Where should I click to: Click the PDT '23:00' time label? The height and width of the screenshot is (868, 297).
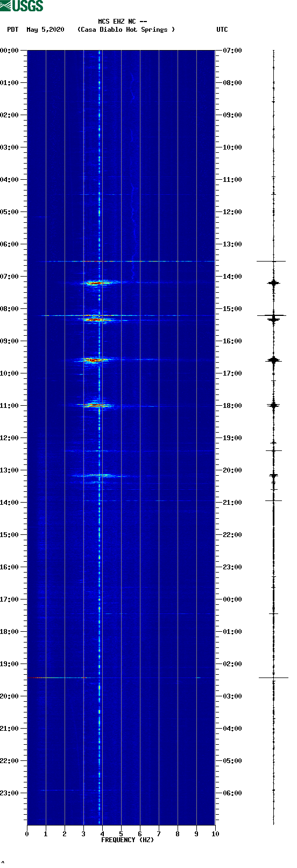[x=9, y=793]
